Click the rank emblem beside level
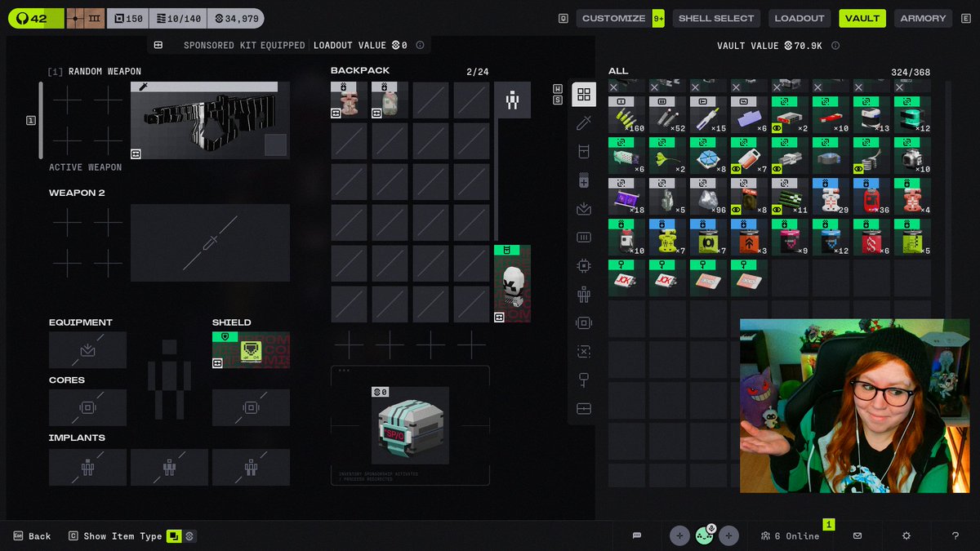Viewport: 980px width, 551px height. pos(85,18)
